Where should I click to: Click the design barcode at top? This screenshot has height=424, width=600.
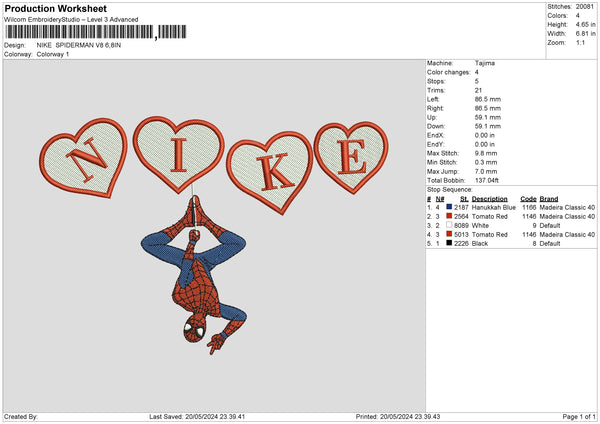(x=78, y=33)
